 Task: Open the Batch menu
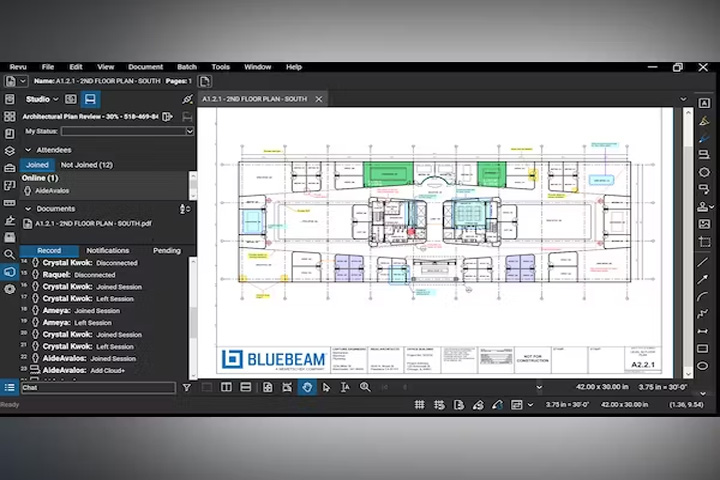[x=187, y=67]
